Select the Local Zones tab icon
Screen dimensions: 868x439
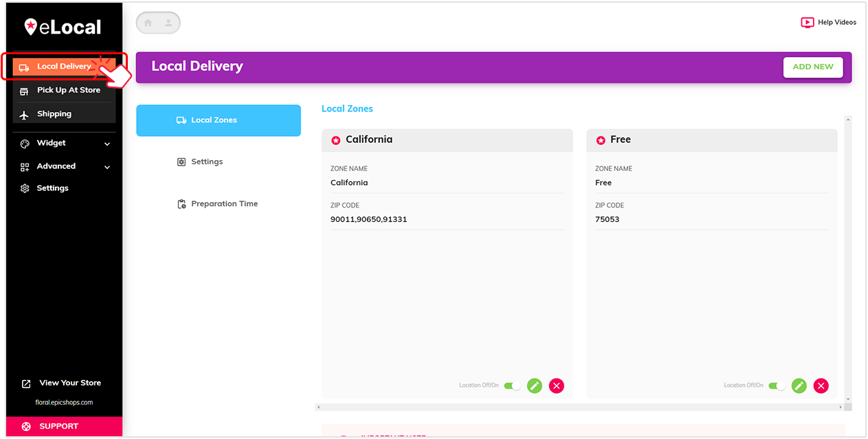181,120
